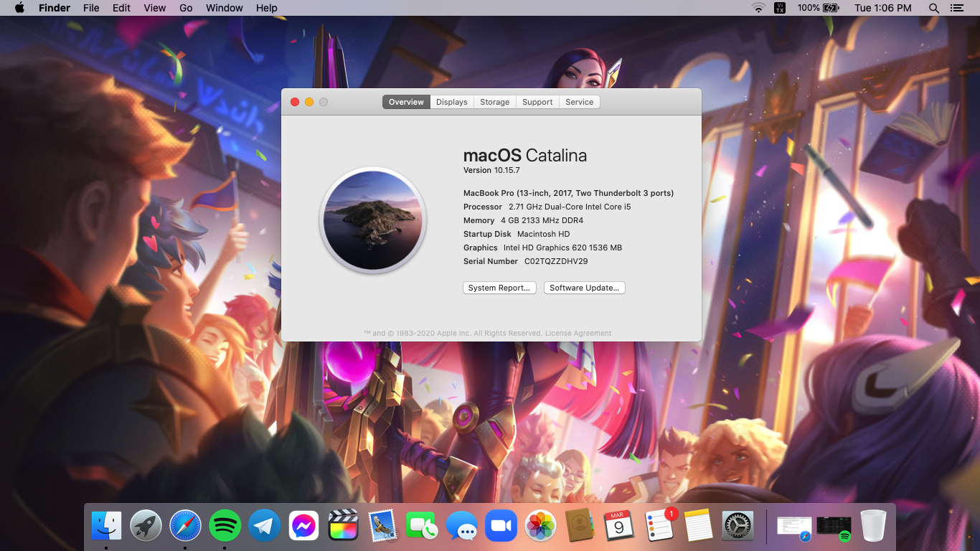This screenshot has height=551, width=980.
Task: Open Trash in the Dock
Action: [x=873, y=526]
